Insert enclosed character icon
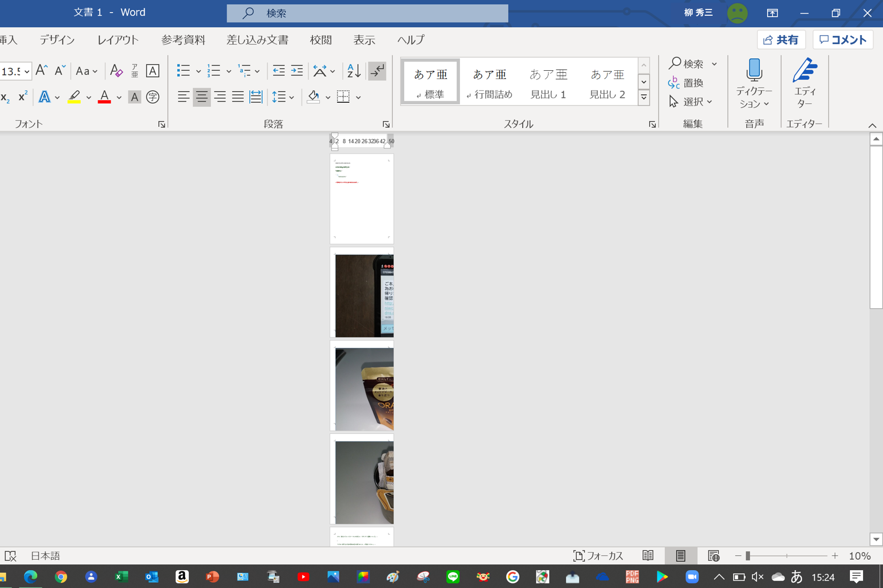Screen dimensions: 883x588 (x=153, y=97)
